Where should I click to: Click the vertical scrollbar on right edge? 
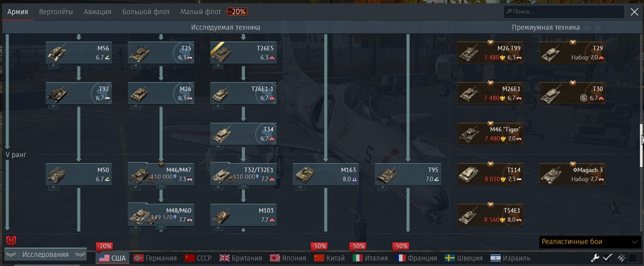pos(641,146)
